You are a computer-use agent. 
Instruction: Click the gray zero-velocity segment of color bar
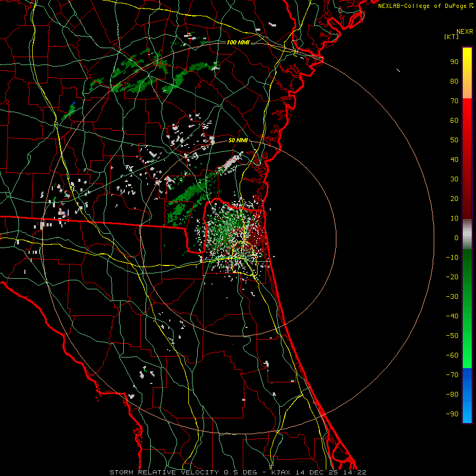(x=467, y=234)
